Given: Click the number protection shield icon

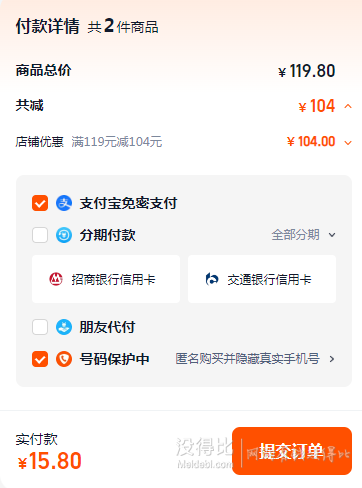Looking at the screenshot, I should click(64, 359).
